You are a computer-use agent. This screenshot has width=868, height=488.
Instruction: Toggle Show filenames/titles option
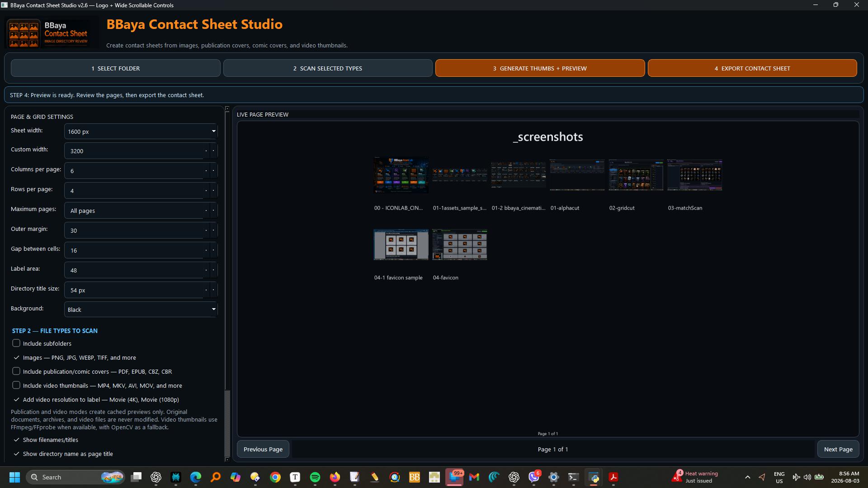click(x=16, y=440)
